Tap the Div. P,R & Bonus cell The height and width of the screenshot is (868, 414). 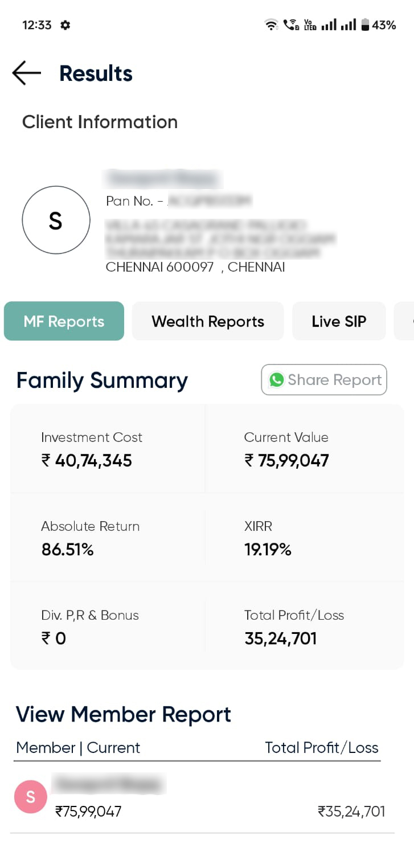click(89, 627)
